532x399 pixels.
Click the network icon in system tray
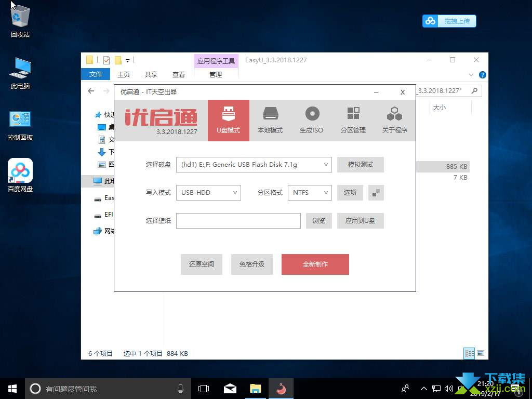point(436,389)
